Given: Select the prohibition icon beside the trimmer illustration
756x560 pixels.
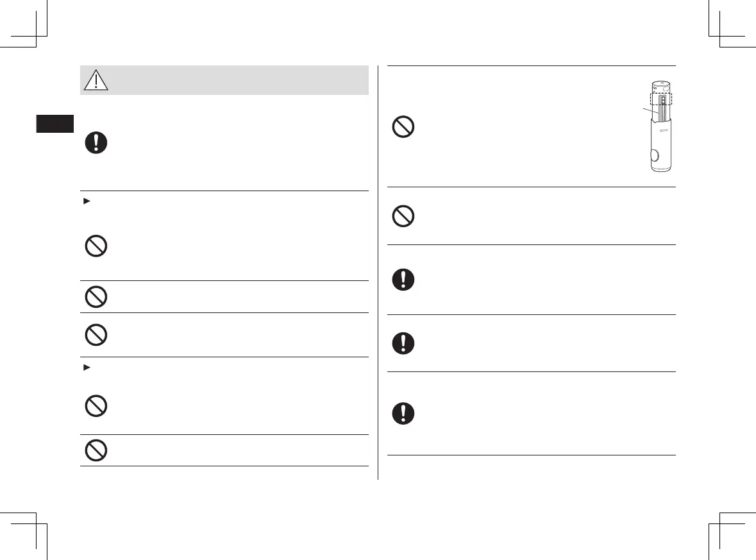Looking at the screenshot, I should 403,127.
